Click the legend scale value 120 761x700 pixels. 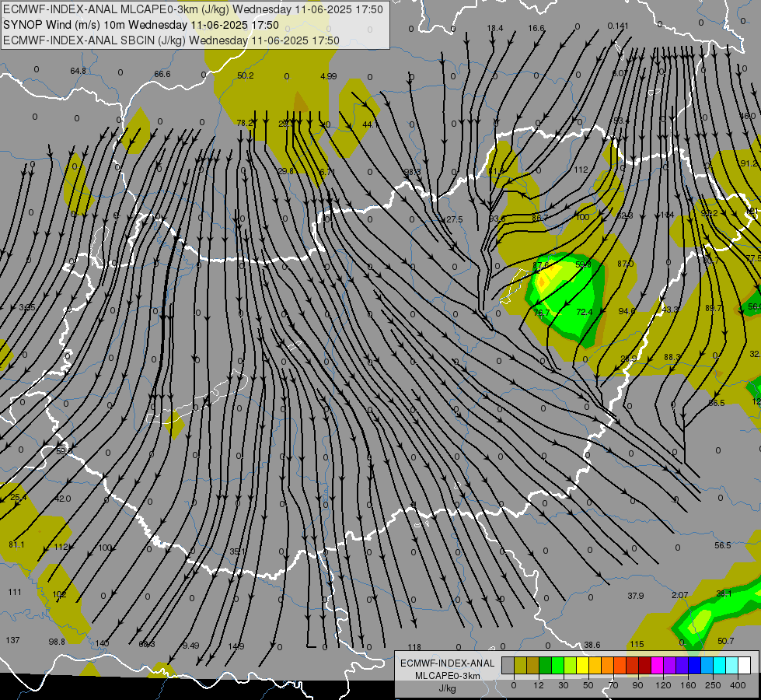coord(663,685)
